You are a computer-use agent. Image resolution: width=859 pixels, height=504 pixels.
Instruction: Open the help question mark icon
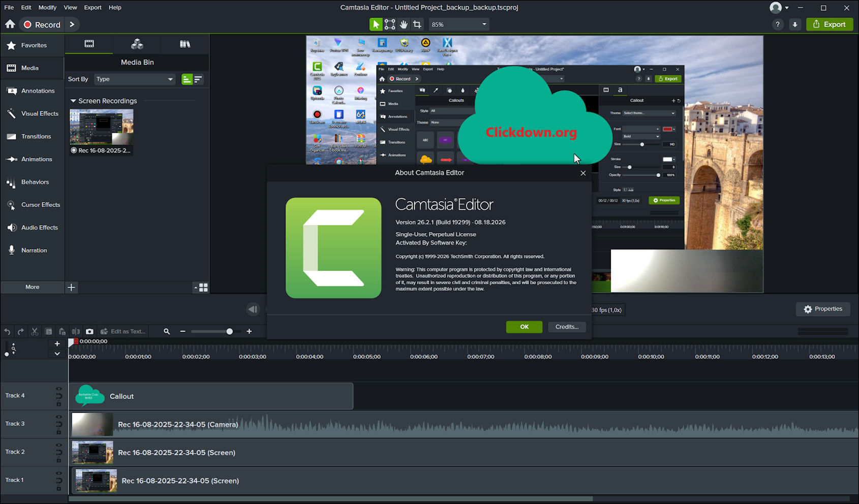click(778, 24)
